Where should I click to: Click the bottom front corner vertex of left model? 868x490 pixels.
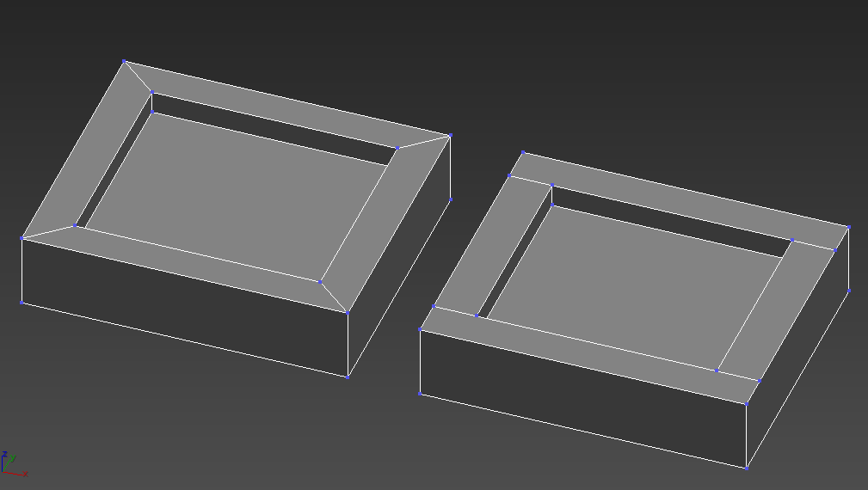point(348,377)
